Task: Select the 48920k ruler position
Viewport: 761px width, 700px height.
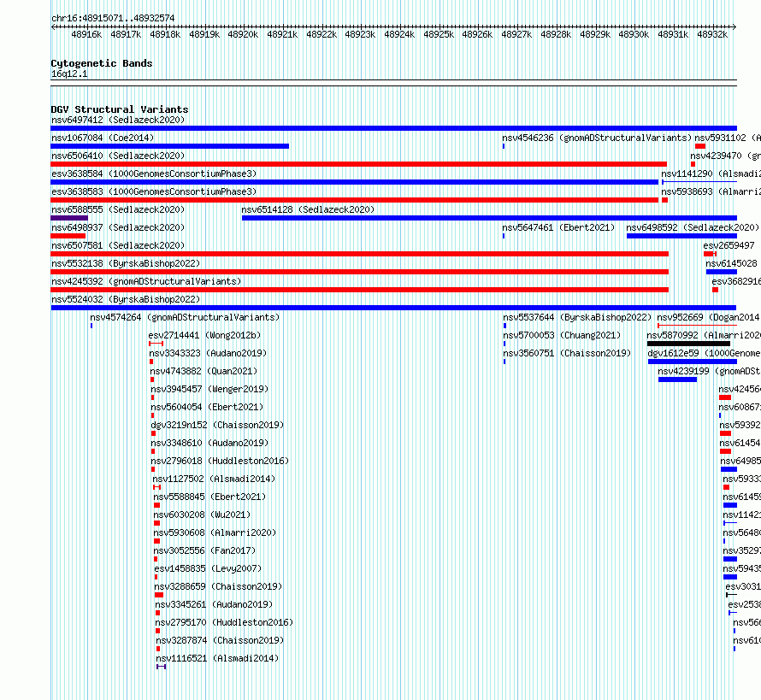Action: [x=243, y=34]
